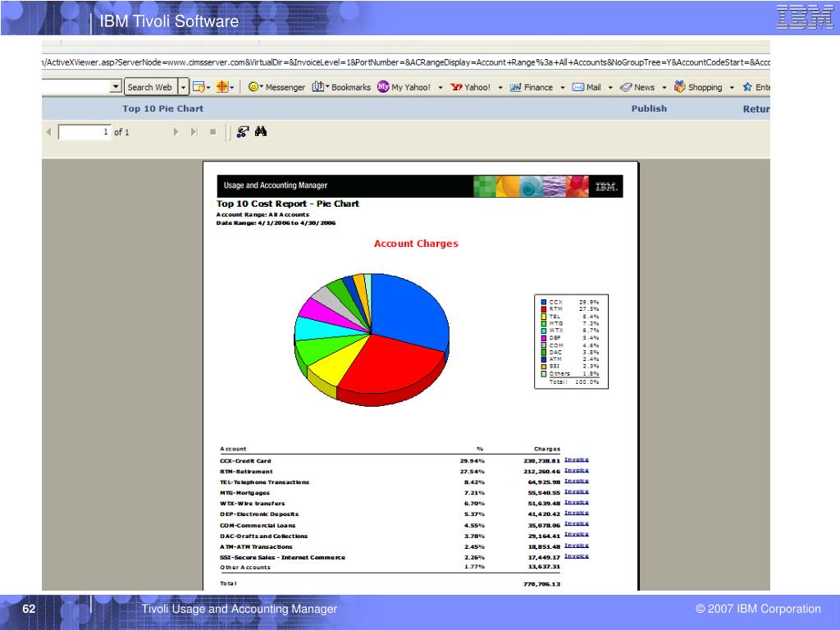This screenshot has height=630, width=840.
Task: Click the Shopping gift bag icon
Action: 679,86
